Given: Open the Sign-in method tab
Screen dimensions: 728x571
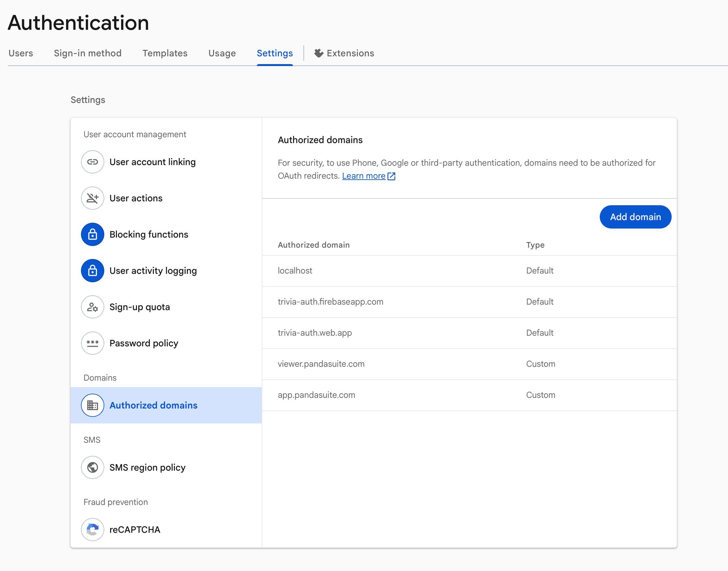Looking at the screenshot, I should 88,53.
